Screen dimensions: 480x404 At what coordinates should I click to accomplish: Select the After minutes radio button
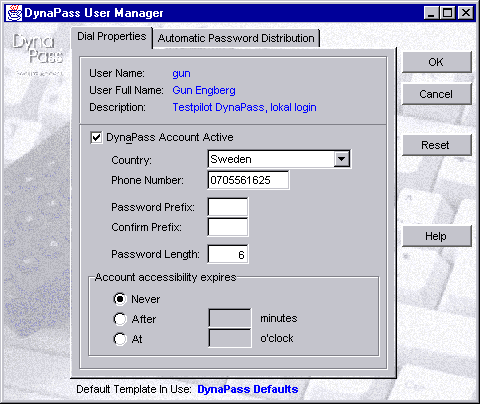120,319
